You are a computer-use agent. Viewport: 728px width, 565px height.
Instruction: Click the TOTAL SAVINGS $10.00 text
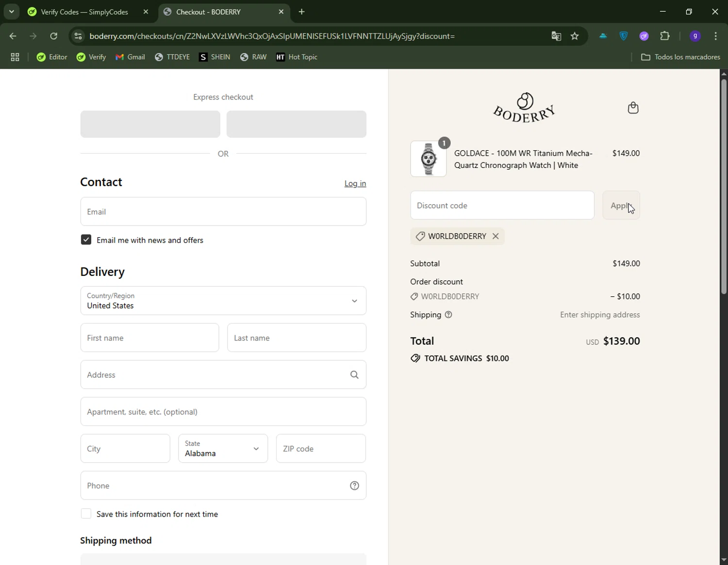point(466,358)
